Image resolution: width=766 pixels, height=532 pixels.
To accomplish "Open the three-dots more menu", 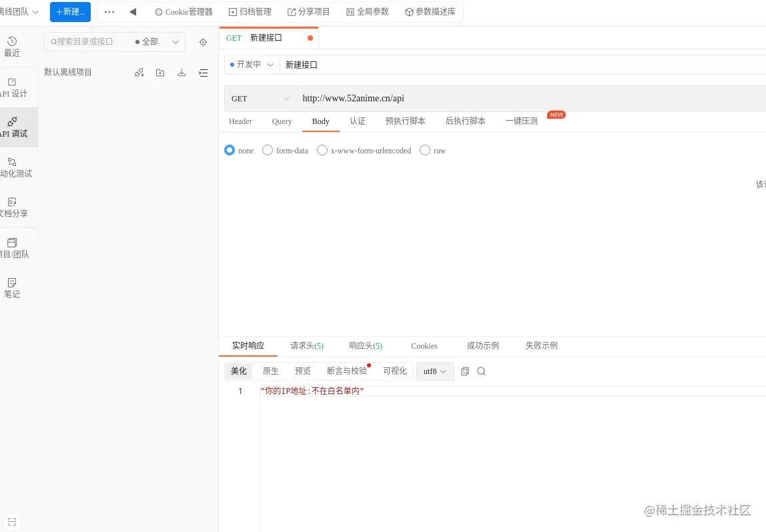I will pos(109,12).
